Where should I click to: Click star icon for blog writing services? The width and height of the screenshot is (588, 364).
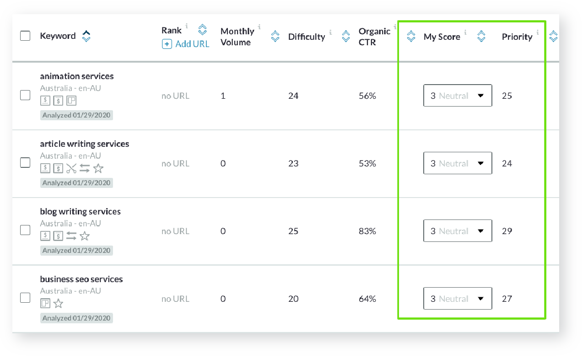pos(85,236)
